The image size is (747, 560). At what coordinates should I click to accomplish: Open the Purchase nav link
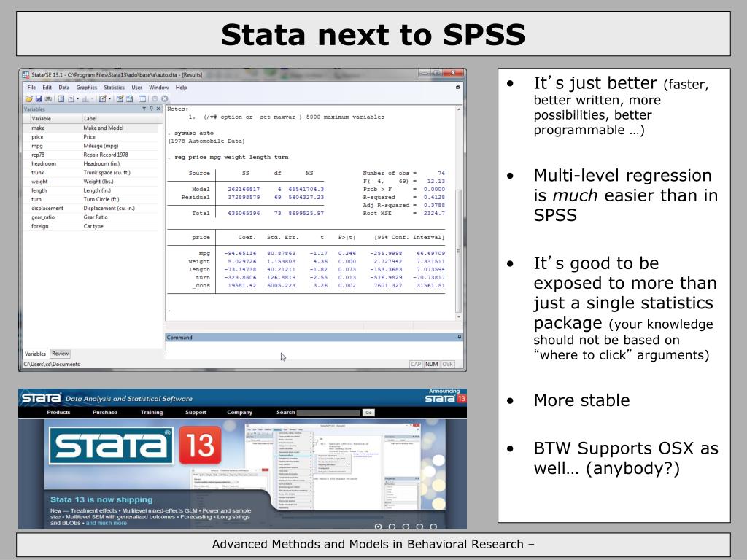pyautogui.click(x=105, y=413)
